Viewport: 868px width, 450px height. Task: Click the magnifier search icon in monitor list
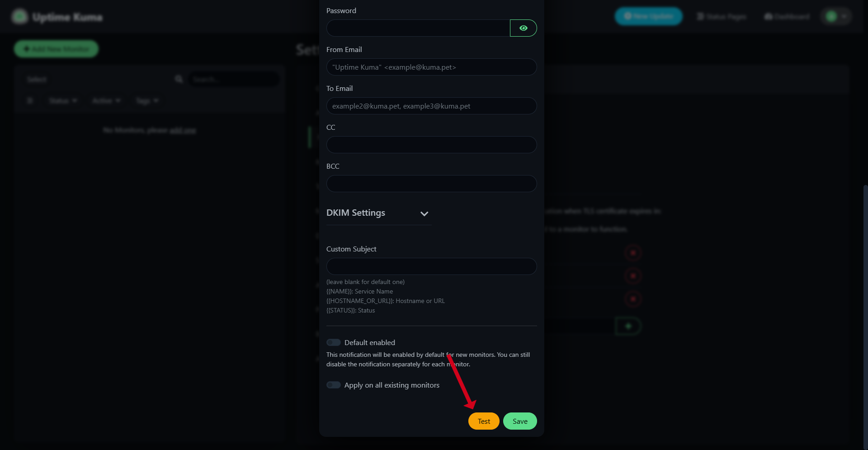tap(179, 79)
